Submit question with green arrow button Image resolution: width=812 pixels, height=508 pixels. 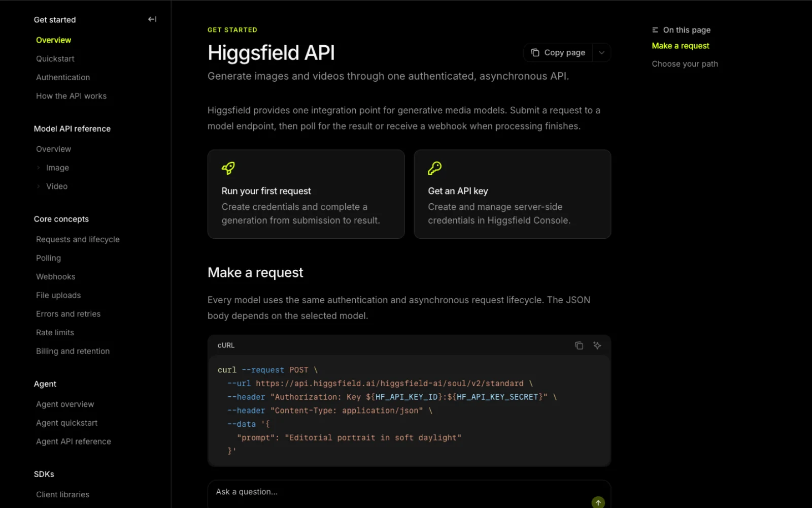[x=598, y=502]
